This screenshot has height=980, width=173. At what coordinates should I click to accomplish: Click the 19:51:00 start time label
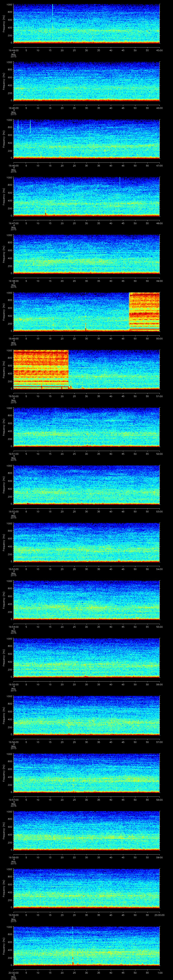(x=13, y=454)
